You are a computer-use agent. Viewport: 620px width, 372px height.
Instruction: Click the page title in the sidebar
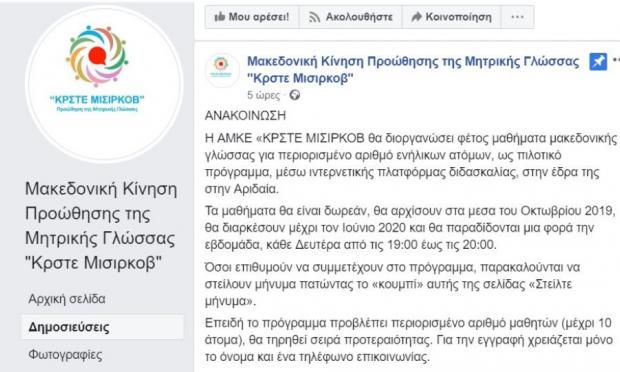click(x=101, y=226)
